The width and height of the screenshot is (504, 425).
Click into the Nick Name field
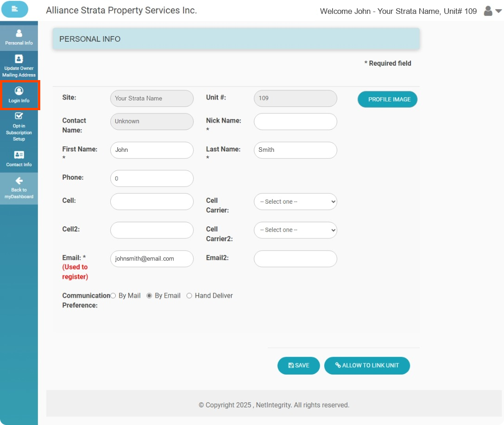tap(295, 122)
